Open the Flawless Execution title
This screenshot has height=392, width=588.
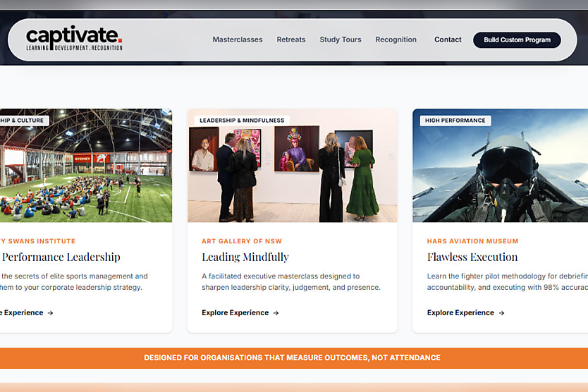pyautogui.click(x=472, y=257)
